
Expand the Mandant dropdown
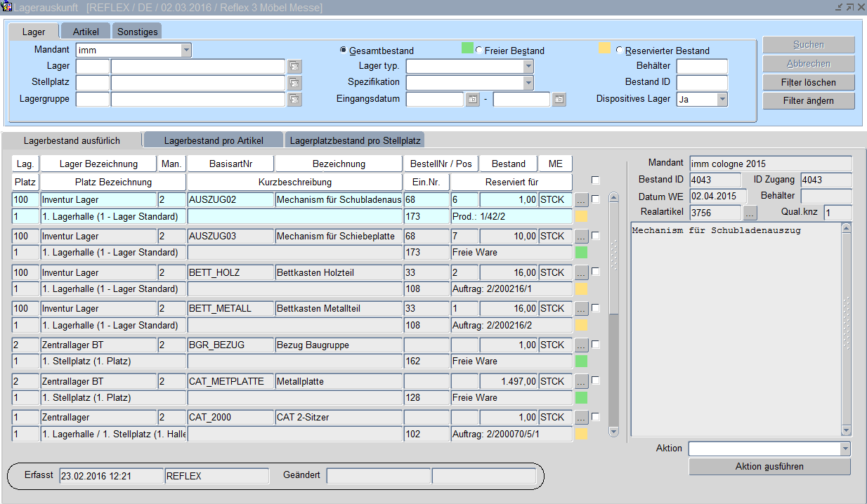click(x=186, y=50)
